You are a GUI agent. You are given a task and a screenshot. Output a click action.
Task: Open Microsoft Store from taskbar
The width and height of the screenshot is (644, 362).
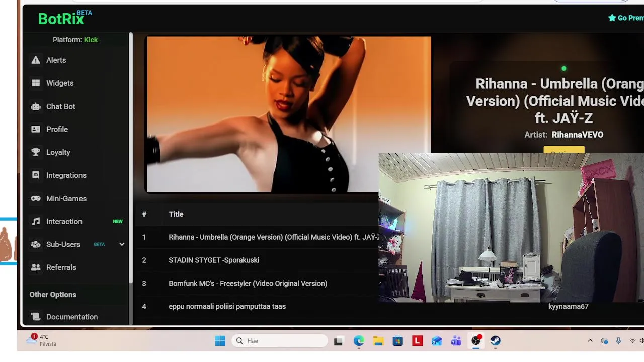pyautogui.click(x=397, y=341)
